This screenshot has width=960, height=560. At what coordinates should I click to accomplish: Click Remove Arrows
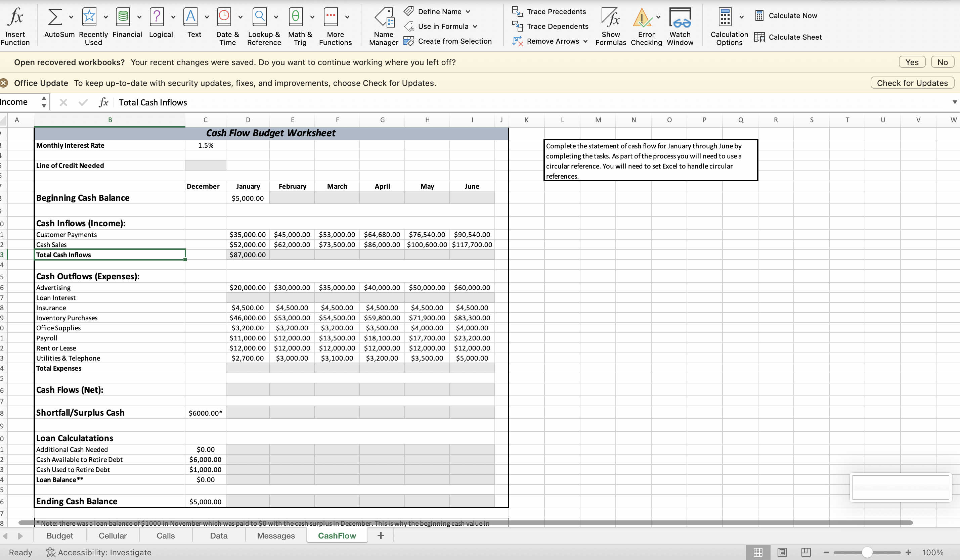click(x=550, y=41)
